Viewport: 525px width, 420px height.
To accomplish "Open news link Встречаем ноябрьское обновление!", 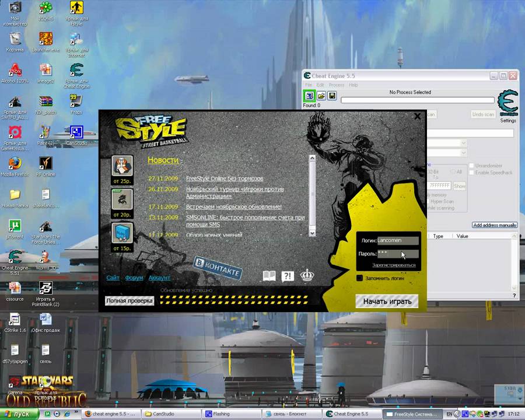I will click(234, 207).
